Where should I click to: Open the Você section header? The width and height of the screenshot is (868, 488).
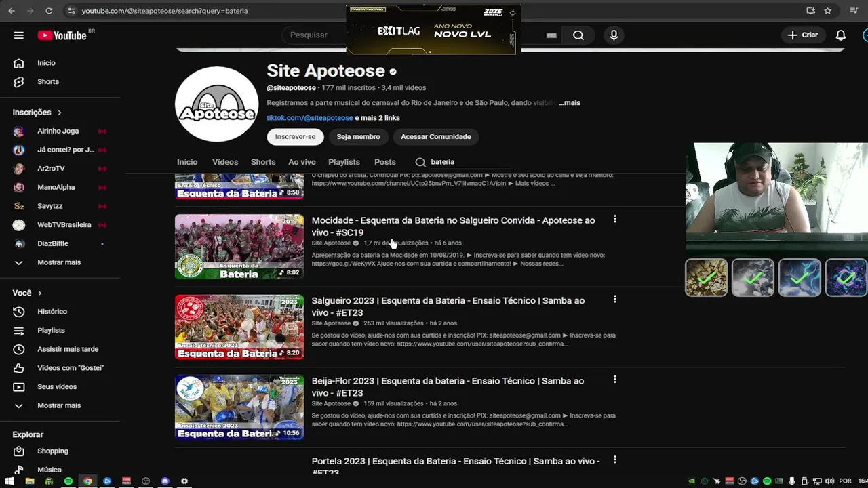coord(27,293)
